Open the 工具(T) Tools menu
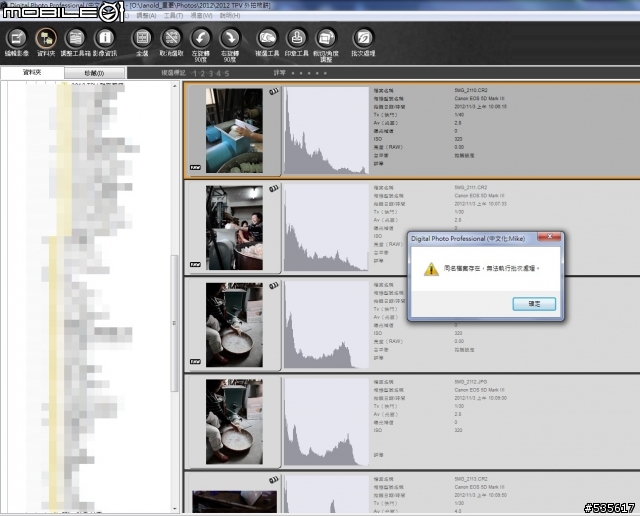The height and width of the screenshot is (516, 640). pos(173,16)
